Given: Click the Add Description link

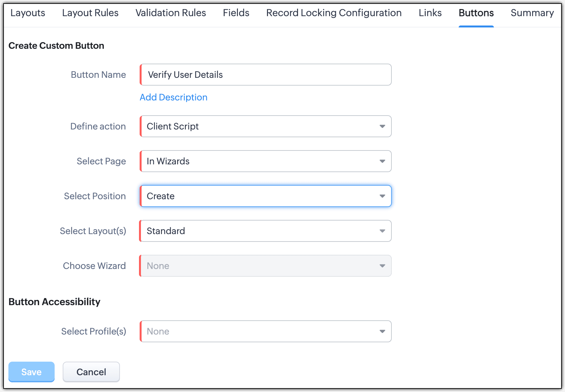Looking at the screenshot, I should tap(174, 97).
